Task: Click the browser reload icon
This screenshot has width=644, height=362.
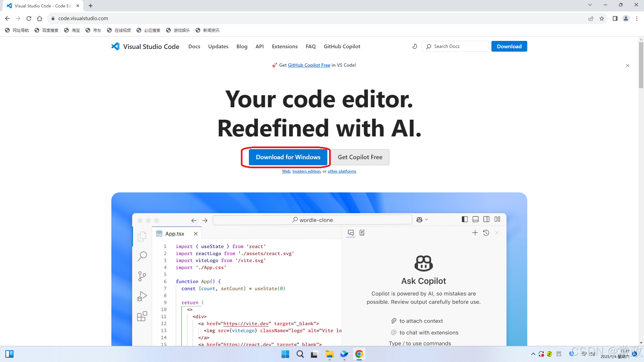Action: (29, 18)
